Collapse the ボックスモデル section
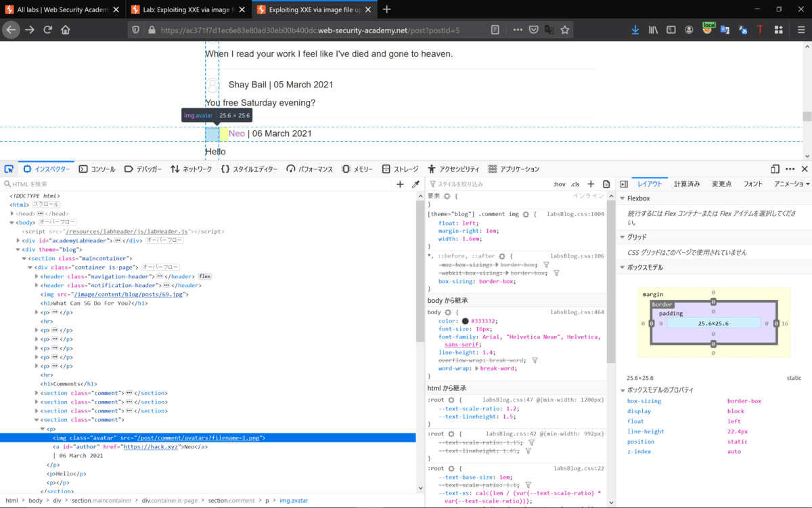This screenshot has width=812, height=508. click(x=623, y=268)
